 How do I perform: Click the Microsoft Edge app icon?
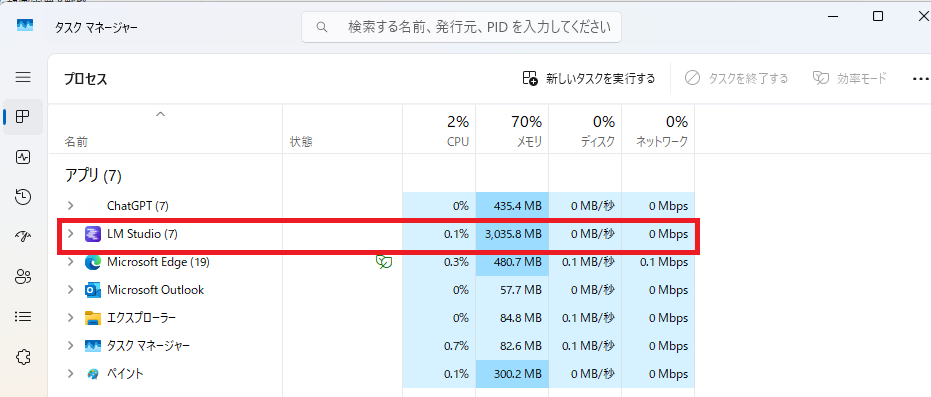(x=93, y=262)
